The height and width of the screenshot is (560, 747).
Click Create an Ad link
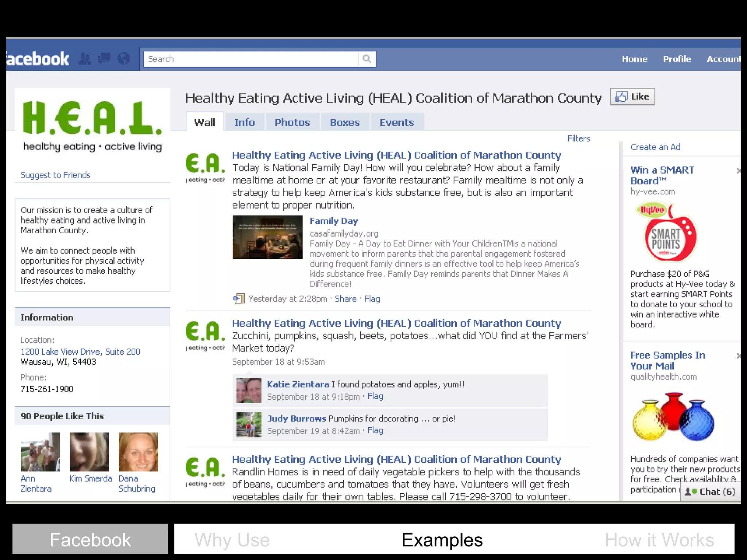point(655,147)
